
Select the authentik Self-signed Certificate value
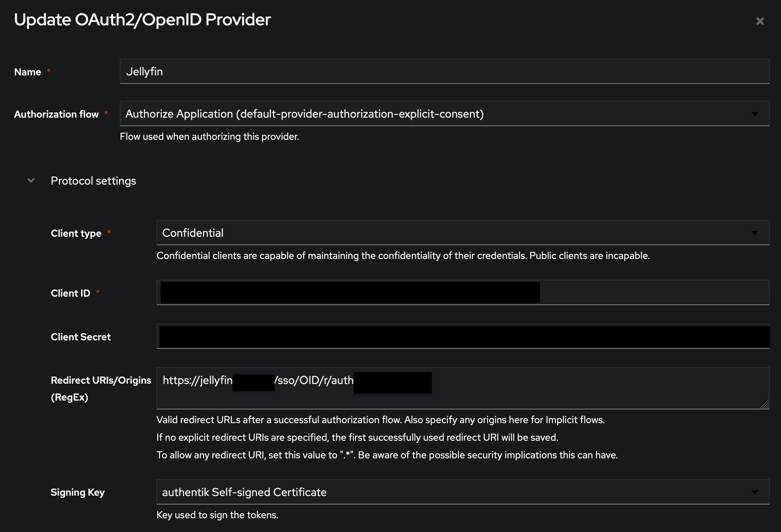click(244, 492)
